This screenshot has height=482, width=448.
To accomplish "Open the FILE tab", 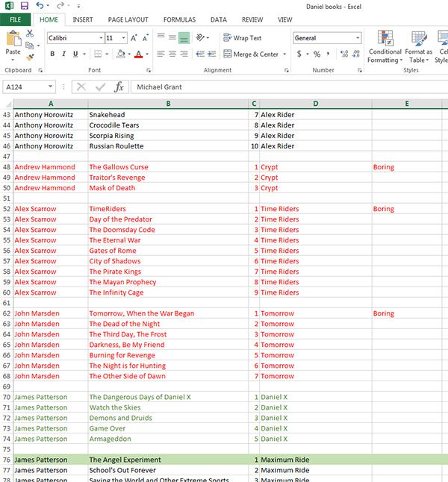I will click(x=15, y=19).
